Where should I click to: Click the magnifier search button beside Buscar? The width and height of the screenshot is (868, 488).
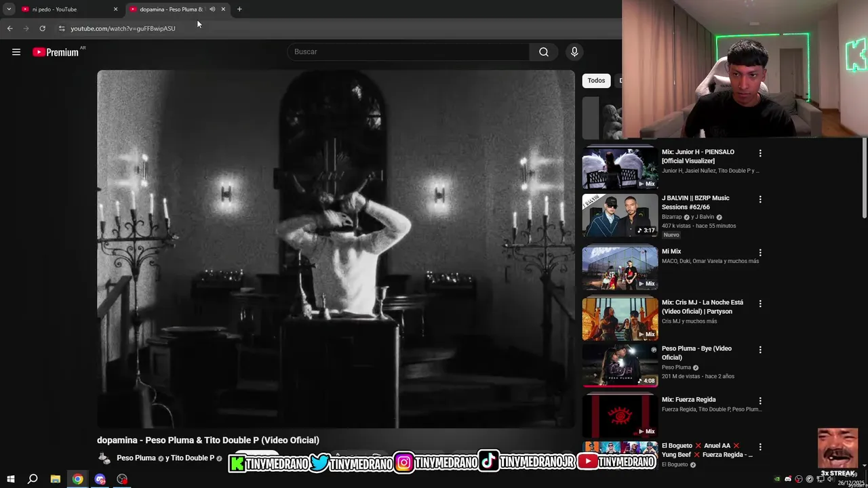click(544, 52)
